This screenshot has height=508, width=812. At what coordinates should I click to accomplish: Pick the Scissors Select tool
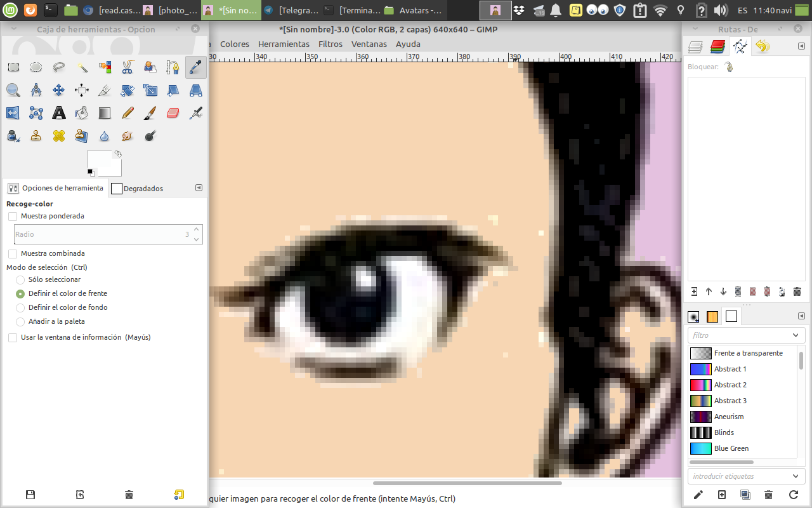point(128,67)
